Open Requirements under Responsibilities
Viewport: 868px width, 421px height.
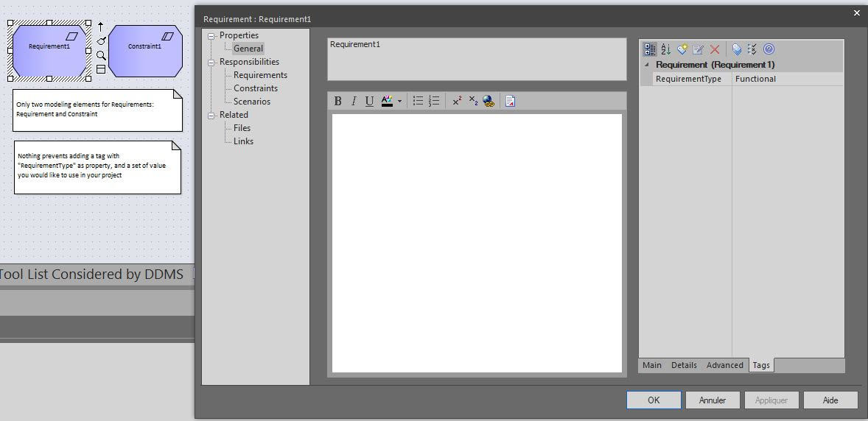(260, 74)
